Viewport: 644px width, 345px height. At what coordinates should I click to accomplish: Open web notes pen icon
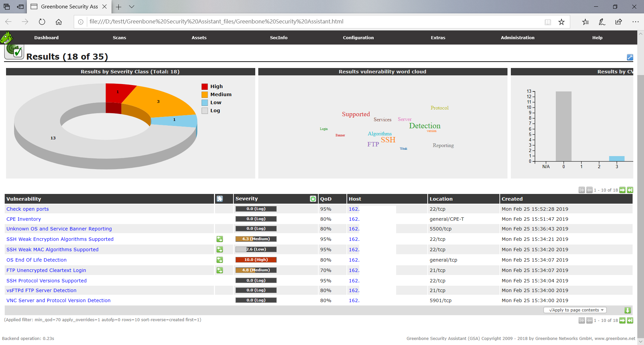pos(602,22)
